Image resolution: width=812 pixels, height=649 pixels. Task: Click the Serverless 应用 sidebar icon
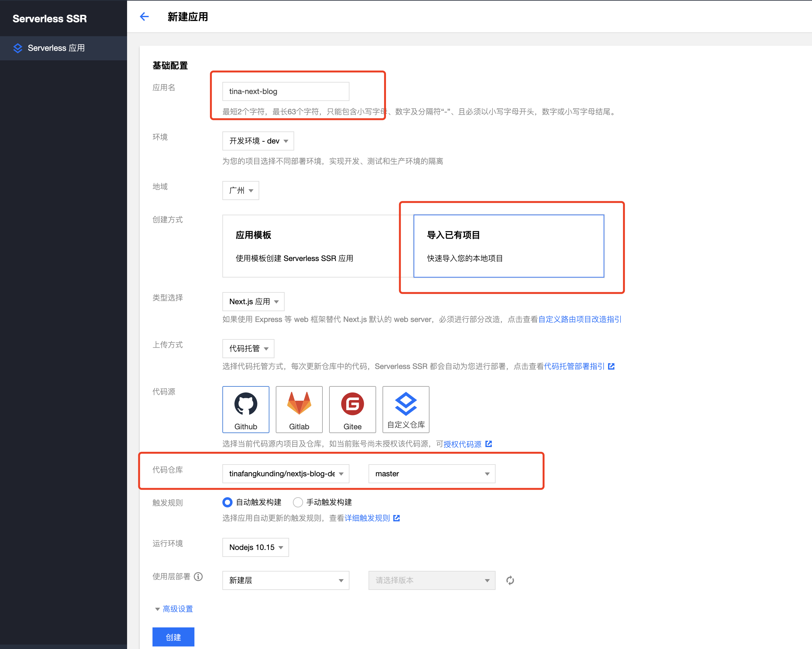[18, 48]
